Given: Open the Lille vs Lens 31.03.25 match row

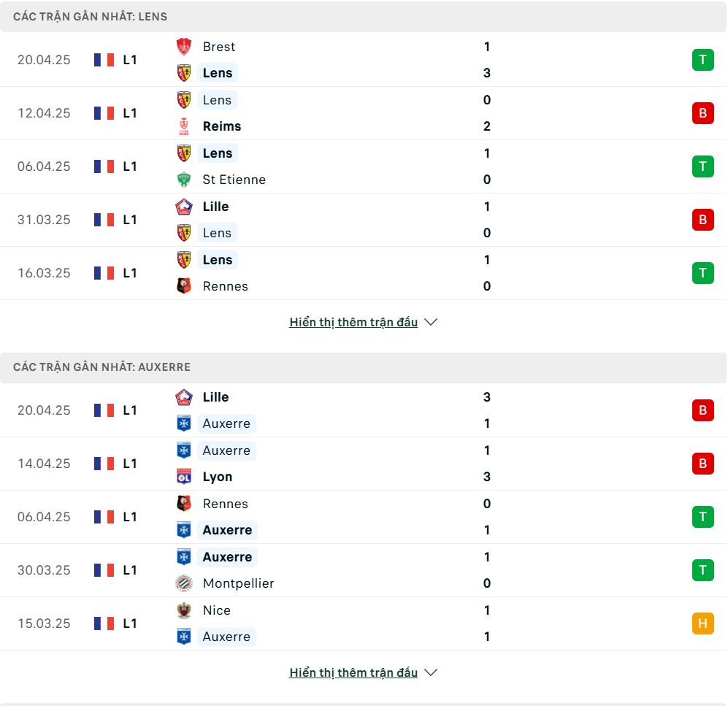Looking at the screenshot, I should pos(363,220).
